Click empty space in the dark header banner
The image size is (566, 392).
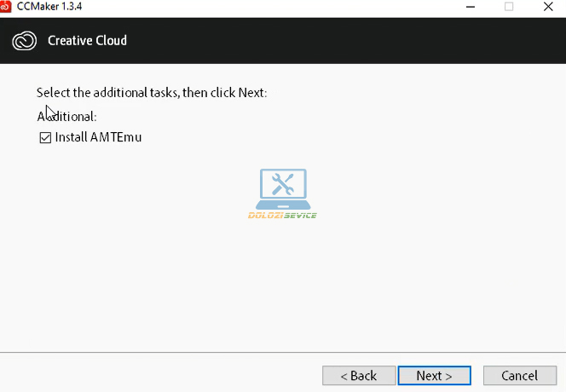pyautogui.click(x=341, y=40)
